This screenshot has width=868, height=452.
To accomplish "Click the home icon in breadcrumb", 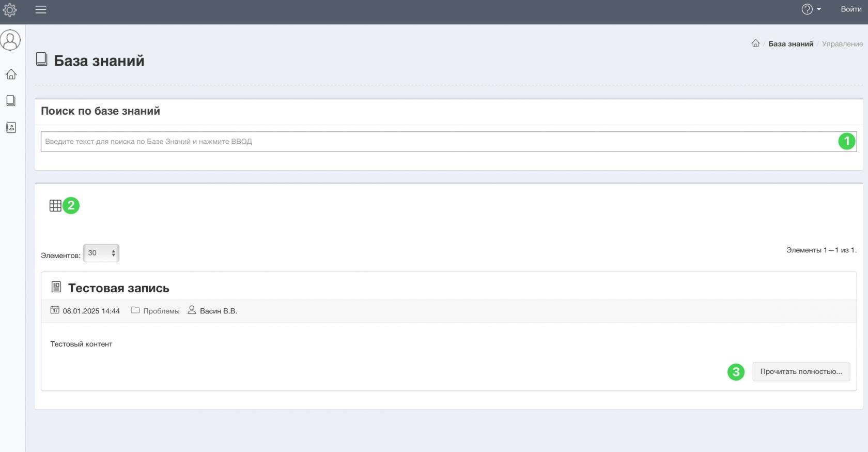I will (755, 43).
